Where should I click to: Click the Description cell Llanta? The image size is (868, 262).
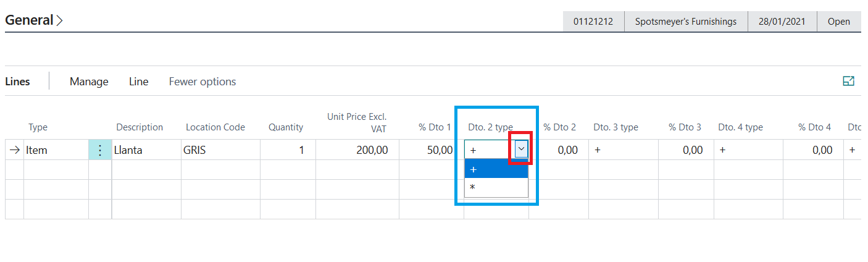pyautogui.click(x=146, y=150)
